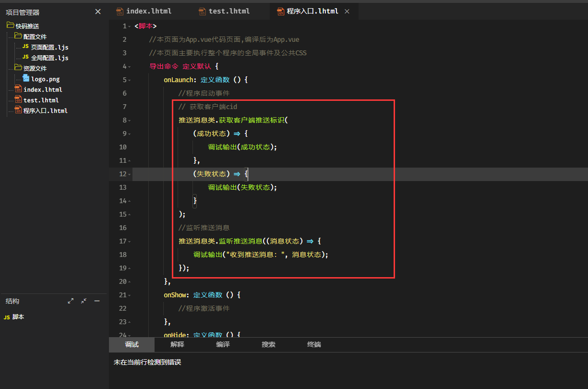Click the JS icon of 页面配置.ljs

(x=25, y=47)
